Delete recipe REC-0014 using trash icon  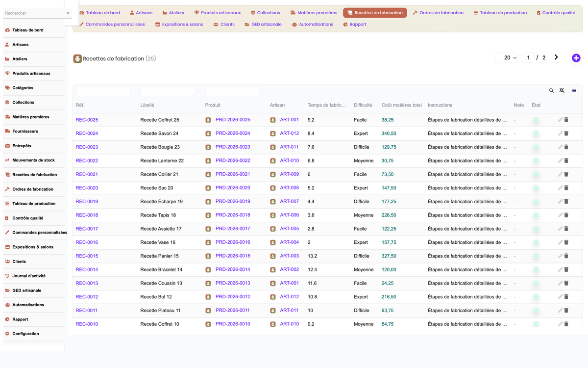(566, 269)
